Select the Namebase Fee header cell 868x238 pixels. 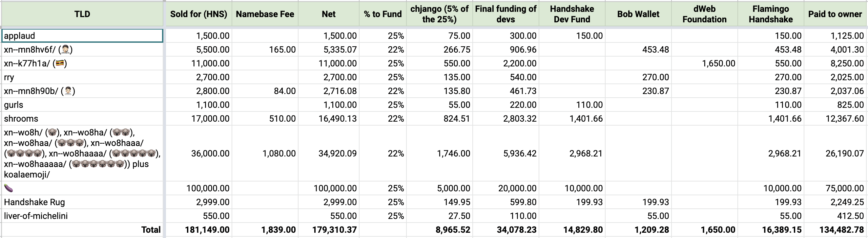click(x=265, y=14)
